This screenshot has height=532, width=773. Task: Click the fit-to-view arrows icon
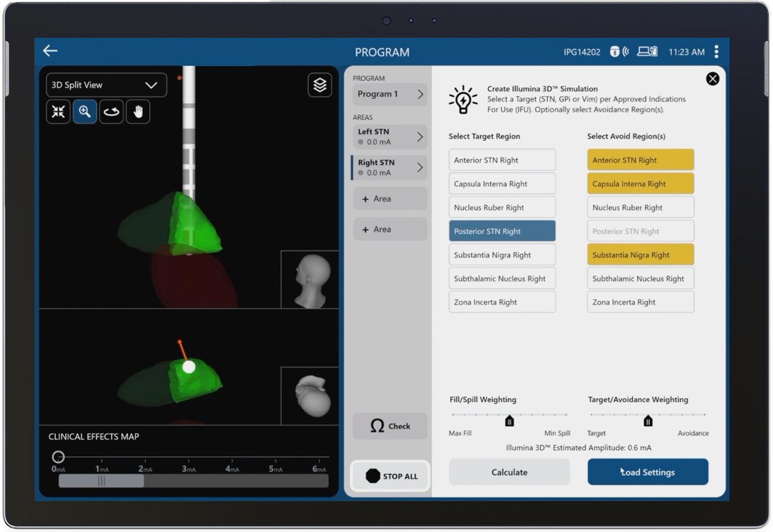coord(58,111)
